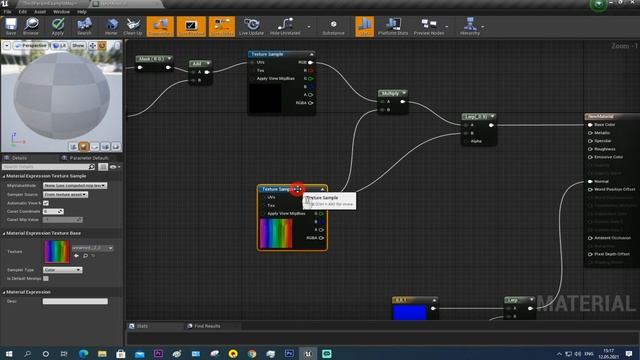Open the Edit menu

pos(23,12)
